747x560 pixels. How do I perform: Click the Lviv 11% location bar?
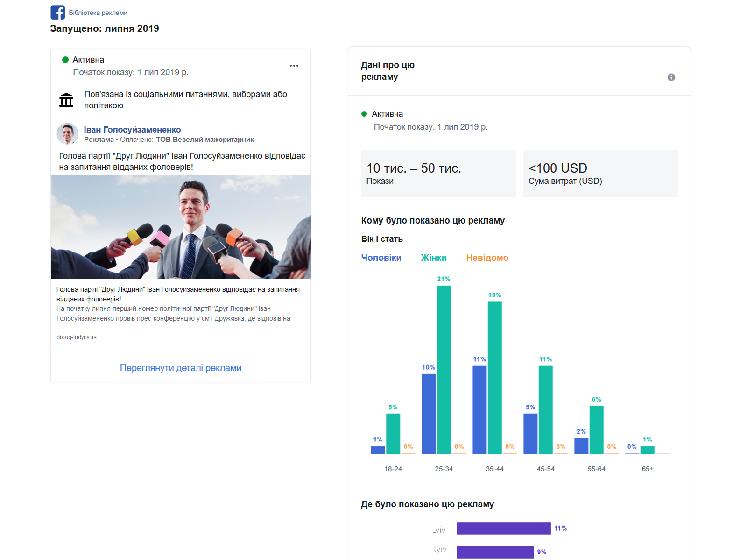[x=503, y=528]
